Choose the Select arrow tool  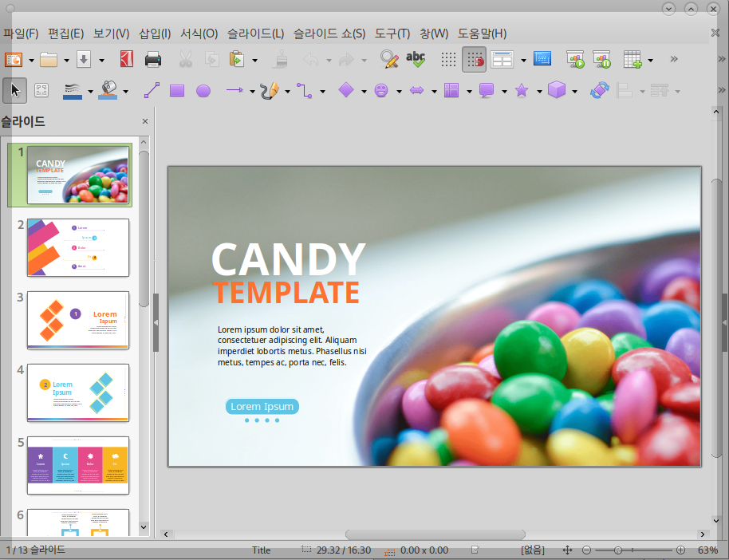[x=15, y=90]
